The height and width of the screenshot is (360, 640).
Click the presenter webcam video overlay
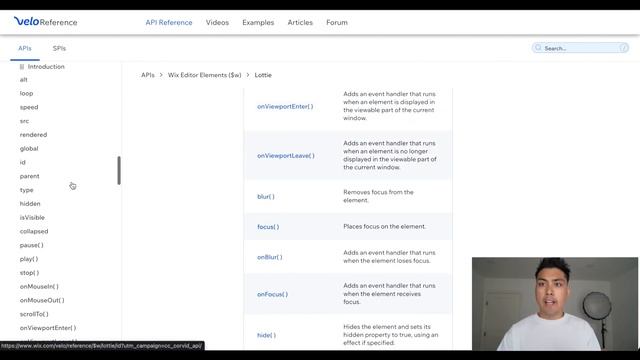(x=555, y=304)
